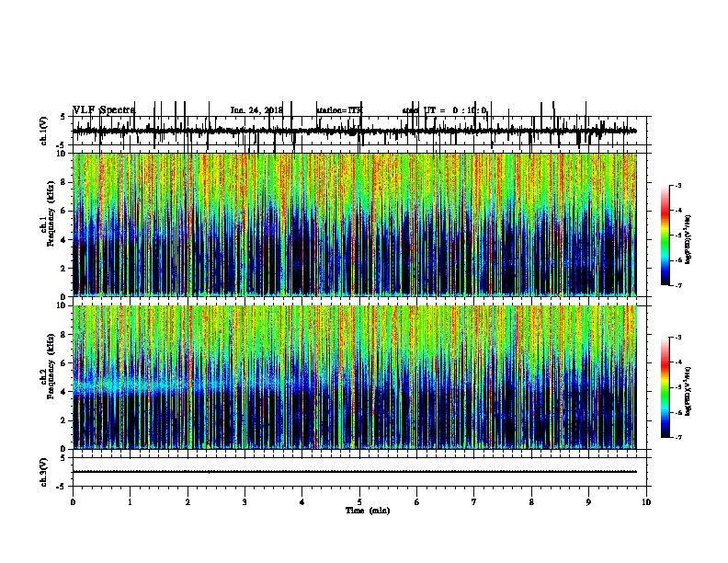
Task: Click the ch.1 "Frequency (kHz)" axis label
Action: click(51, 214)
